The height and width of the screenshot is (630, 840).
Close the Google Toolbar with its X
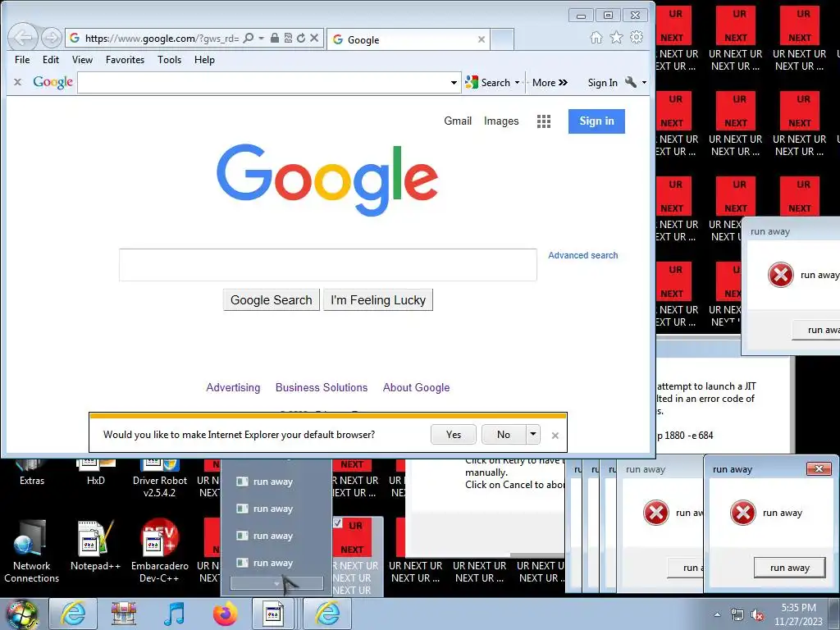point(18,82)
